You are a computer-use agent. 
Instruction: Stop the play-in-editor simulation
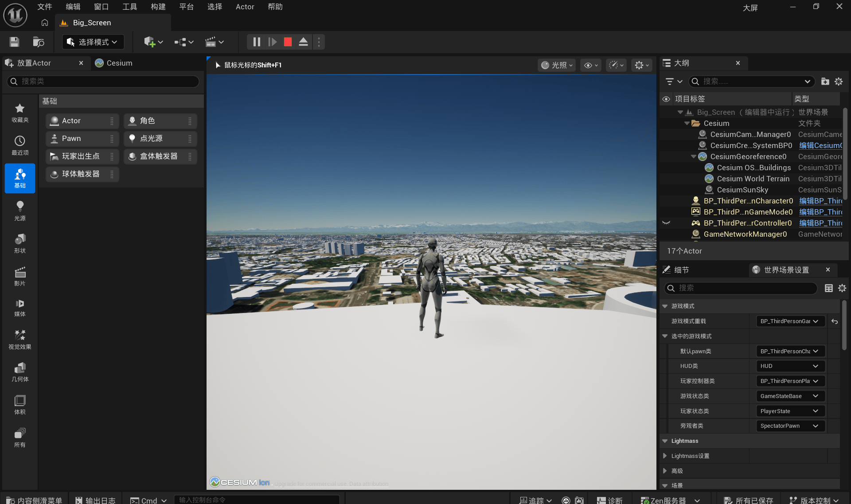288,42
